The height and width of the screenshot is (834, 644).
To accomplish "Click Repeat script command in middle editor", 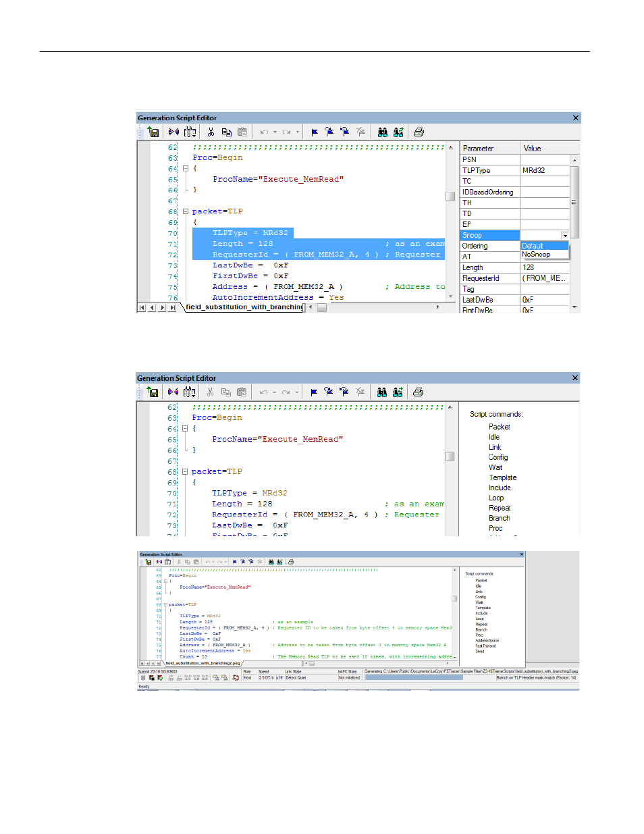I will click(x=500, y=508).
